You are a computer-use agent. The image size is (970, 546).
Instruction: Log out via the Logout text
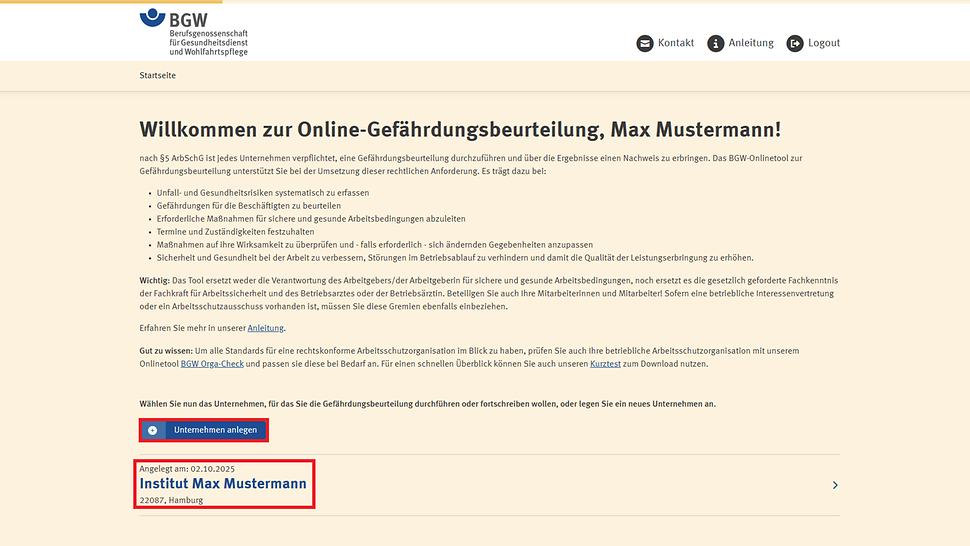coord(824,43)
